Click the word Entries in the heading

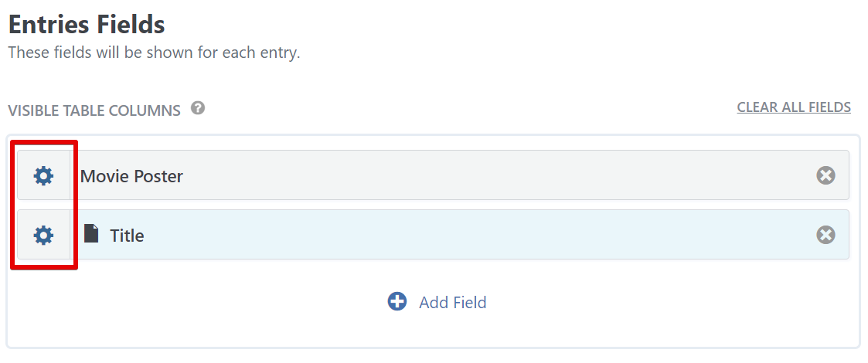tap(49, 24)
